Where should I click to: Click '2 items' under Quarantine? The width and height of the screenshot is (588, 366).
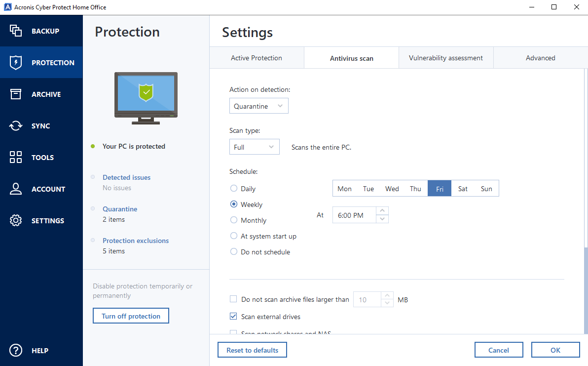coord(113,219)
